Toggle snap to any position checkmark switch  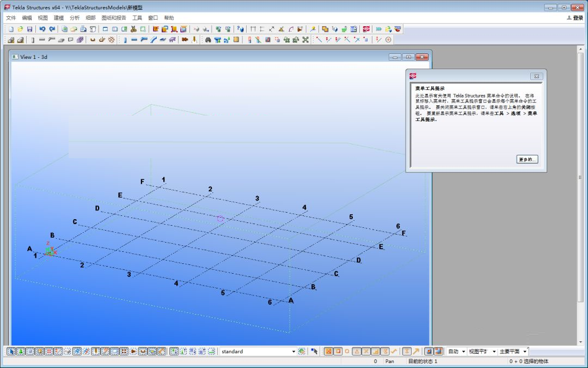pos(394,352)
